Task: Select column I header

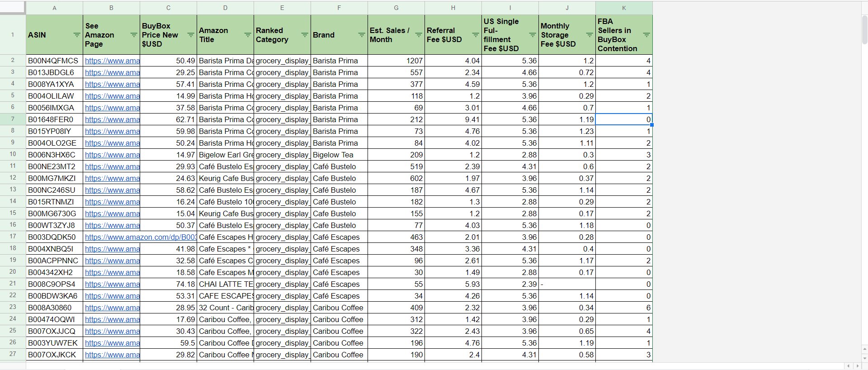Action: tap(510, 8)
